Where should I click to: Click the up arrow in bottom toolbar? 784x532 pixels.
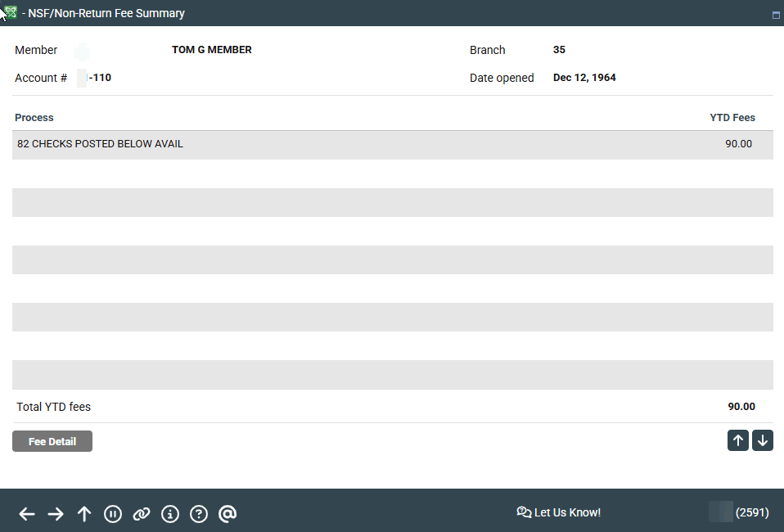click(x=84, y=514)
